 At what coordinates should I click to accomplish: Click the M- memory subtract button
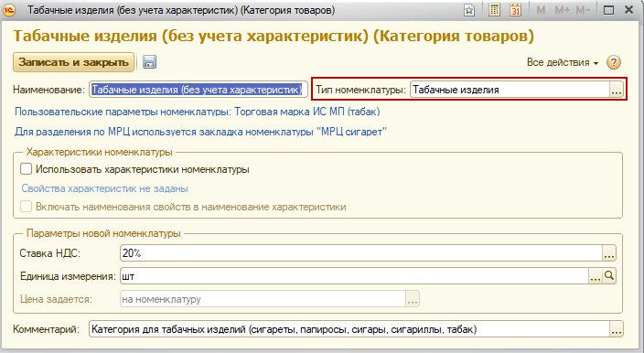[583, 10]
